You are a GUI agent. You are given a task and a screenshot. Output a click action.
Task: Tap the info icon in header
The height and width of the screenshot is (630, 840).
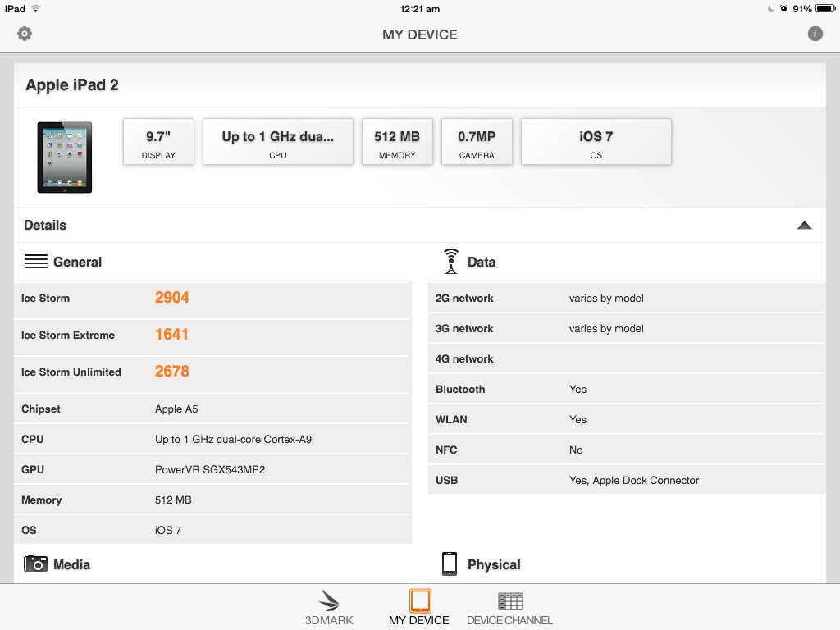[x=815, y=34]
